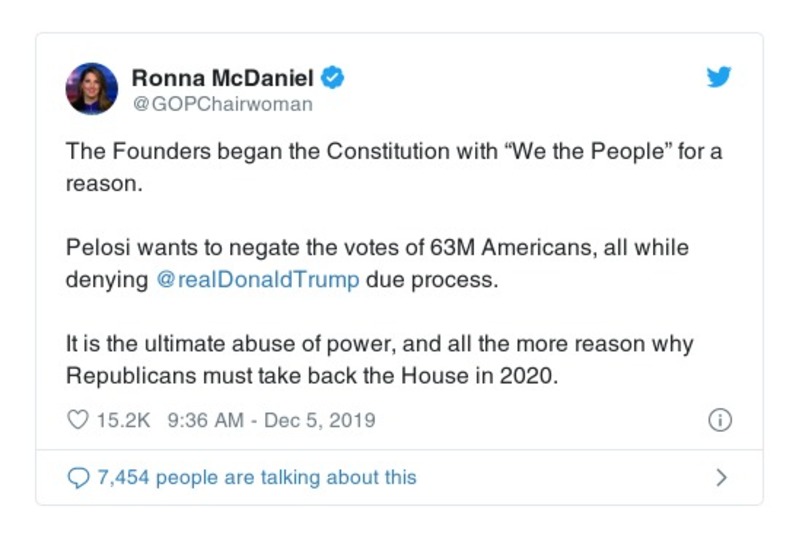Viewport: 799px width, 538px height.
Task: Click the blue verified badge
Action: [334, 78]
